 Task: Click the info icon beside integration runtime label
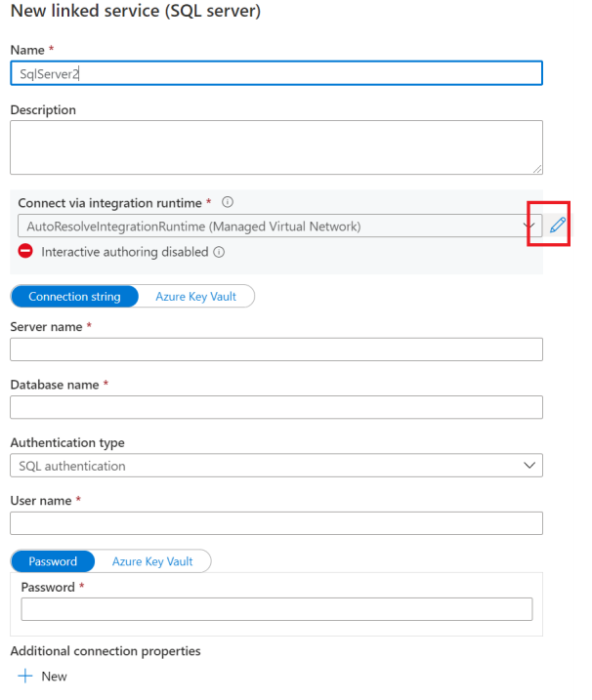coord(228,203)
